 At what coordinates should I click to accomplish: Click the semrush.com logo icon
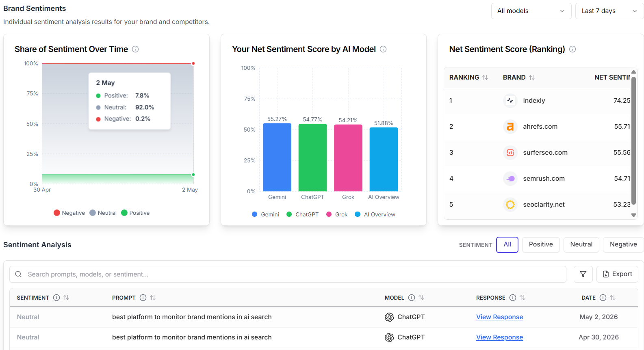click(510, 179)
